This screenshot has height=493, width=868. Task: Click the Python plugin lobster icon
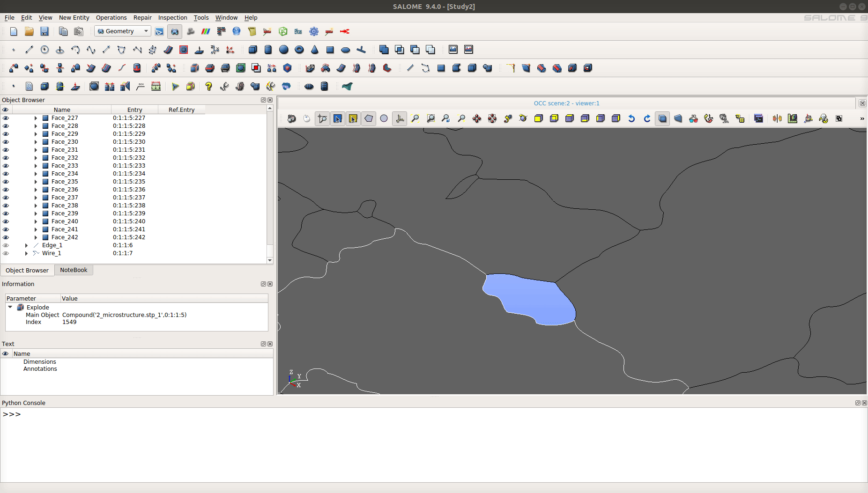tap(345, 31)
